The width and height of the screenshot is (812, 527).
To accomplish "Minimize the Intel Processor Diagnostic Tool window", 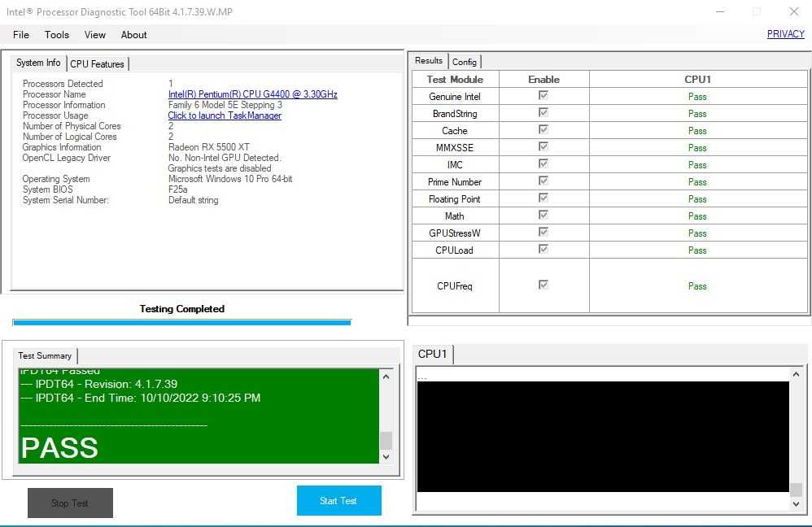I will (720, 11).
